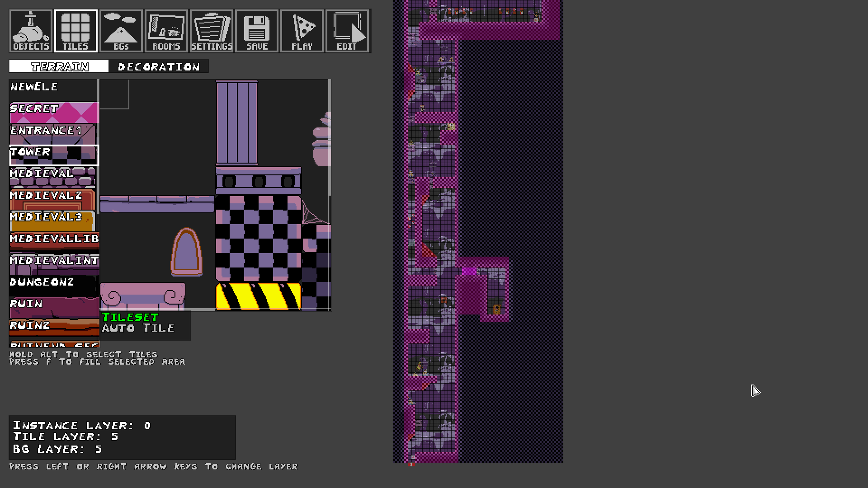Open the Settings checklist icon
The width and height of the screenshot is (868, 488).
212,31
